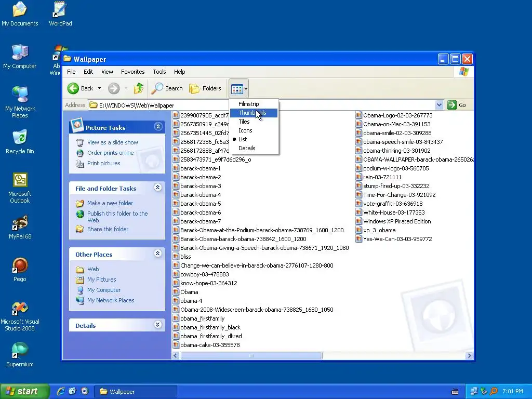Select Microsoft Outlook desktop icon

coord(20,188)
